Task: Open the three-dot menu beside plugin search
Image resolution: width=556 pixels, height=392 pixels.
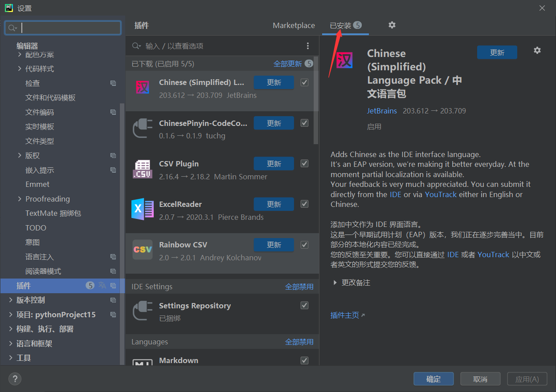Action: pyautogui.click(x=308, y=46)
